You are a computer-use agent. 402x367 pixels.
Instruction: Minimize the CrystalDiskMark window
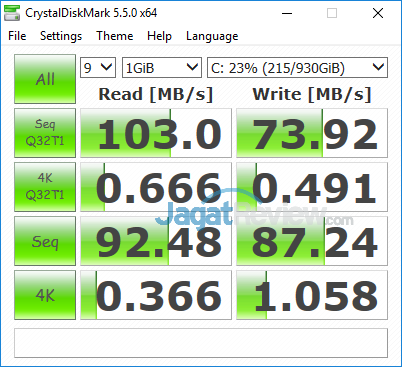point(287,13)
